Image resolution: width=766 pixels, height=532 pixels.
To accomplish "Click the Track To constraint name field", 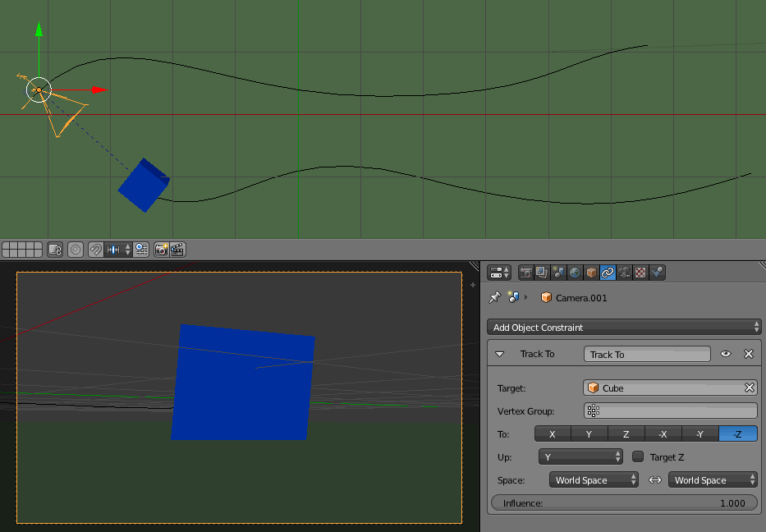I will 646,354.
